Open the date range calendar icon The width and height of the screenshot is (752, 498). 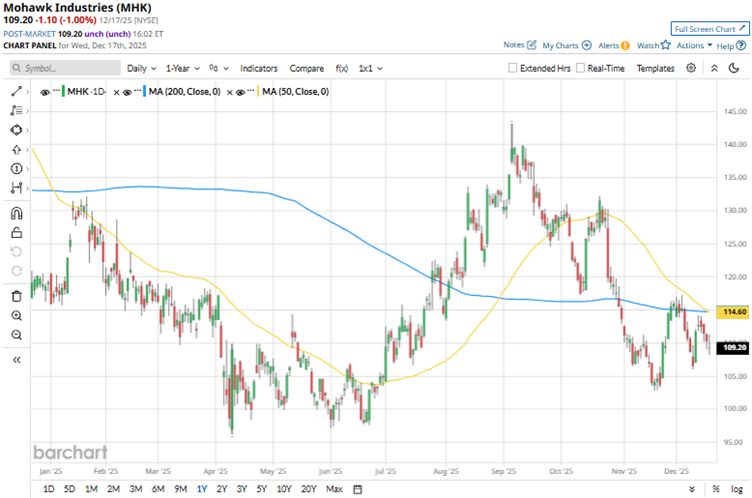[x=357, y=489]
